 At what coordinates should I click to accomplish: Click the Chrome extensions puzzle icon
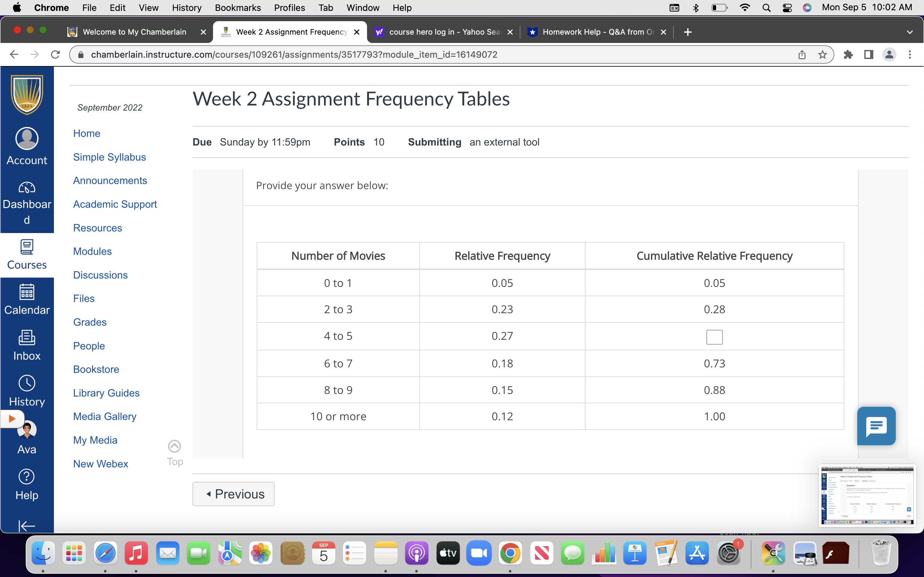coord(848,54)
